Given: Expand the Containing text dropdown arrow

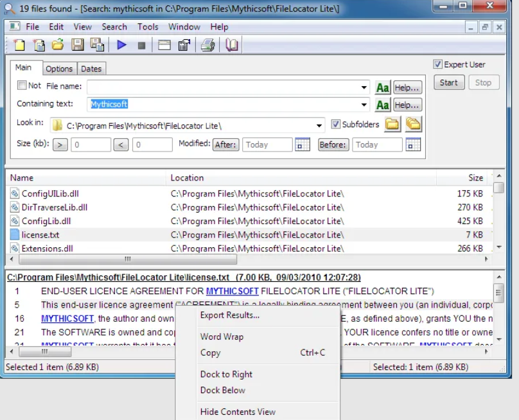Looking at the screenshot, I should coord(364,105).
